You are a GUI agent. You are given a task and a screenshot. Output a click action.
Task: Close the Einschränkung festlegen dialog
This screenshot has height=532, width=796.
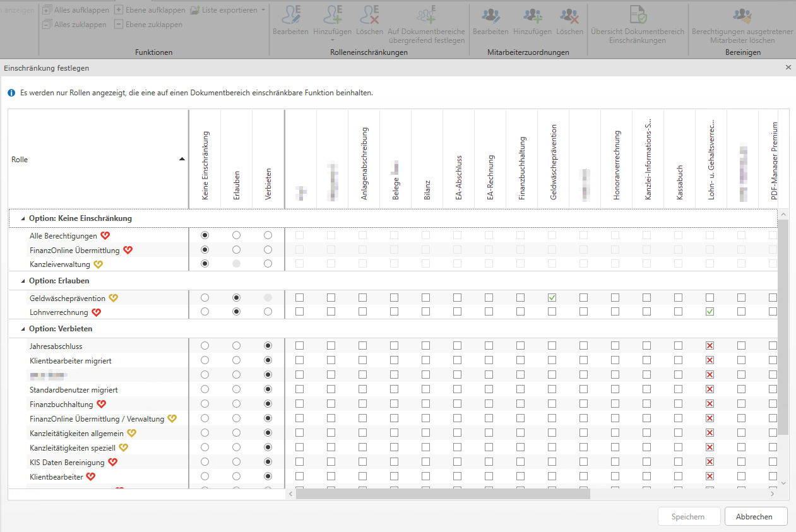tap(788, 67)
